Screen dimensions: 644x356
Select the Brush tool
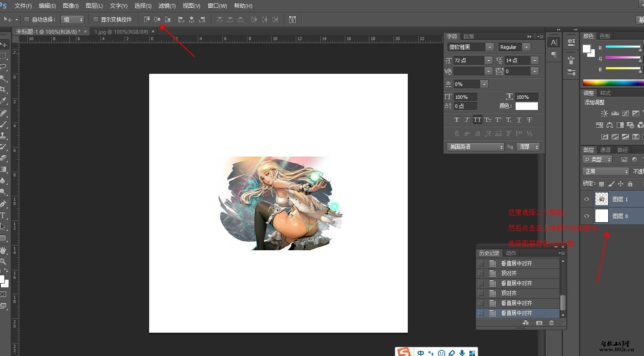click(3, 124)
